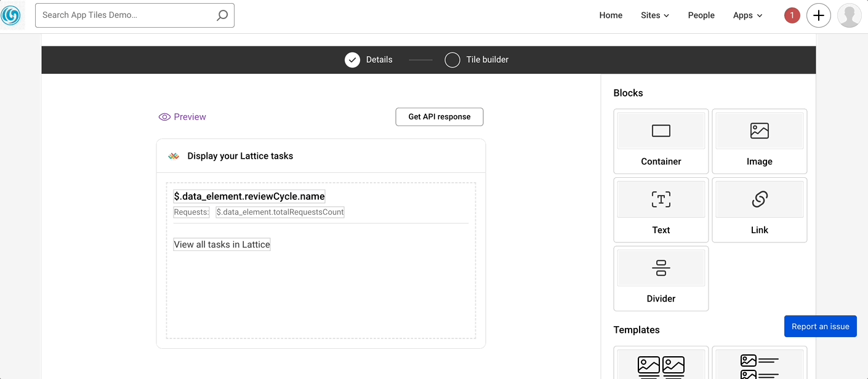The image size is (868, 379).
Task: Click the Details checkmark circle
Action: tap(352, 60)
